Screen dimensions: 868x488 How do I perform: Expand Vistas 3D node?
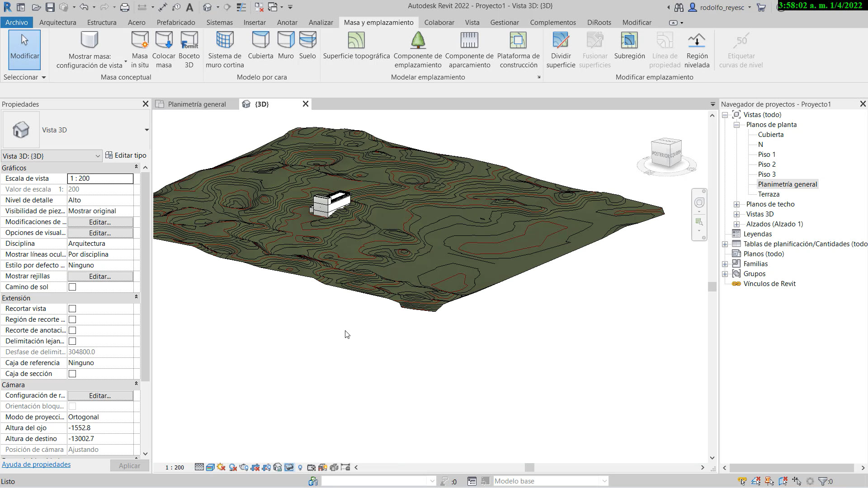point(736,214)
